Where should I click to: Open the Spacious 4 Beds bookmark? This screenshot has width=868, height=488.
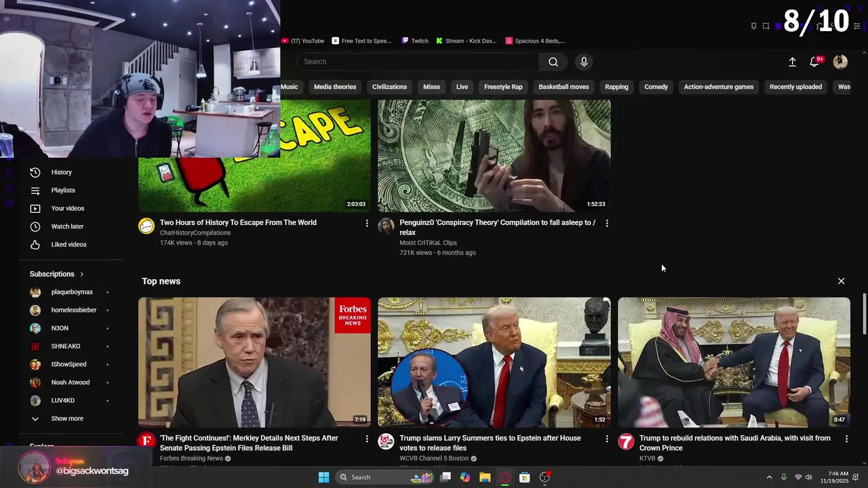click(535, 41)
